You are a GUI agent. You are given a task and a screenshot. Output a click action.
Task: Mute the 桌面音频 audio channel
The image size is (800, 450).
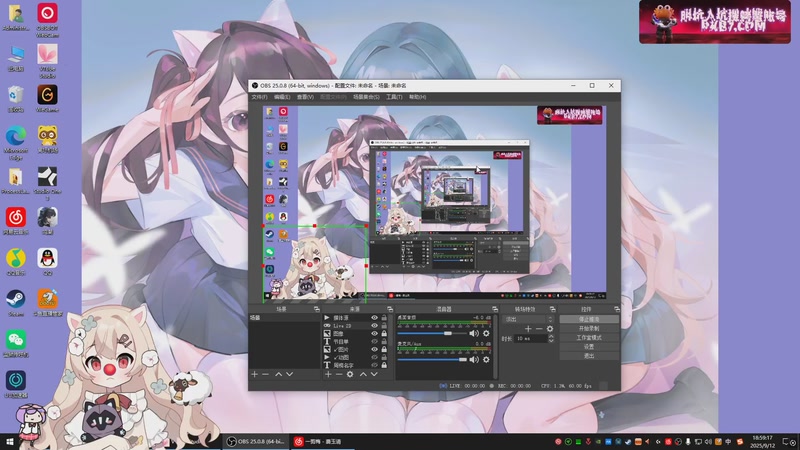coord(474,334)
